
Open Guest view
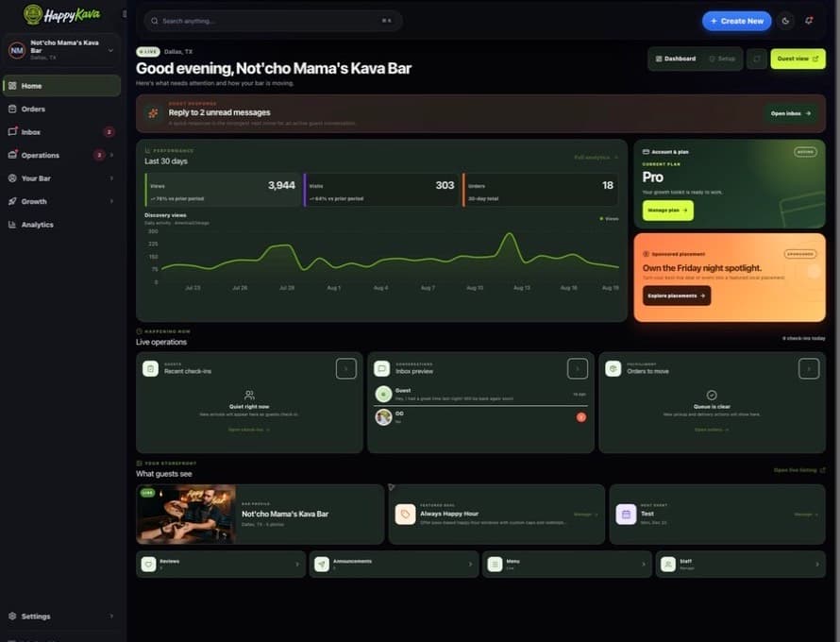(798, 59)
